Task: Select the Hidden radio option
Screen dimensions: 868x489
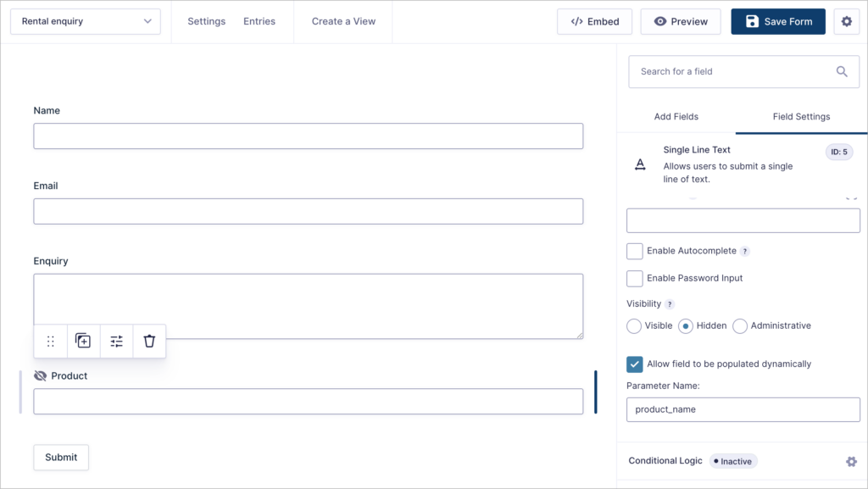Action: [685, 326]
